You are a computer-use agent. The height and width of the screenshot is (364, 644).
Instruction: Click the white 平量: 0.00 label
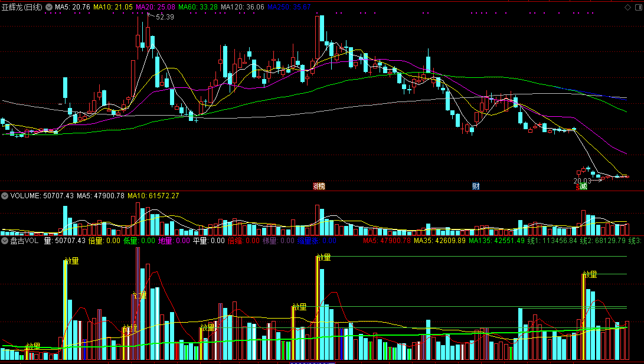click(x=209, y=241)
